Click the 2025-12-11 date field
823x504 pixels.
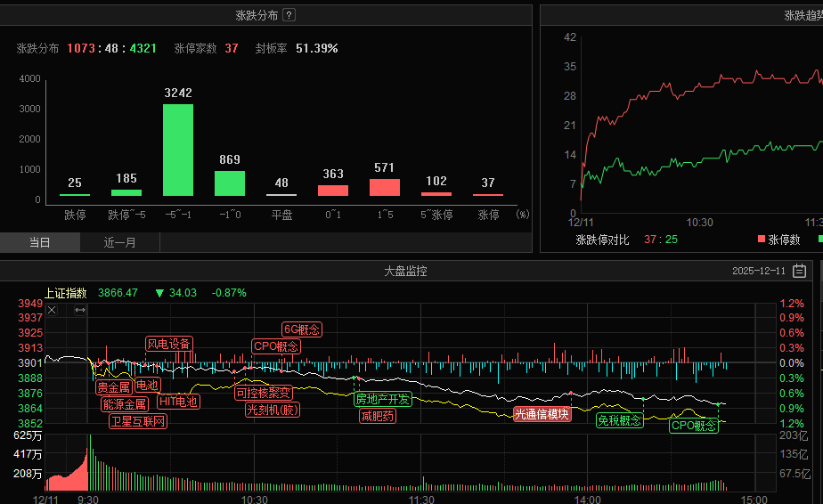coord(758,271)
